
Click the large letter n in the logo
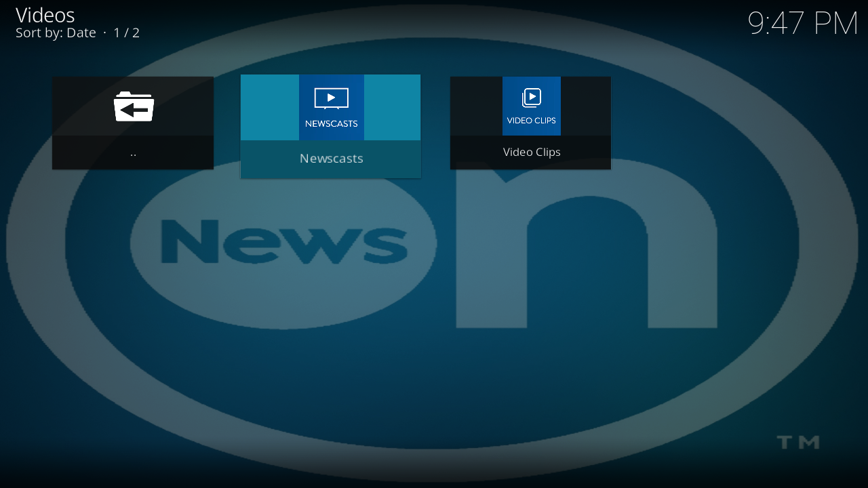click(585, 258)
